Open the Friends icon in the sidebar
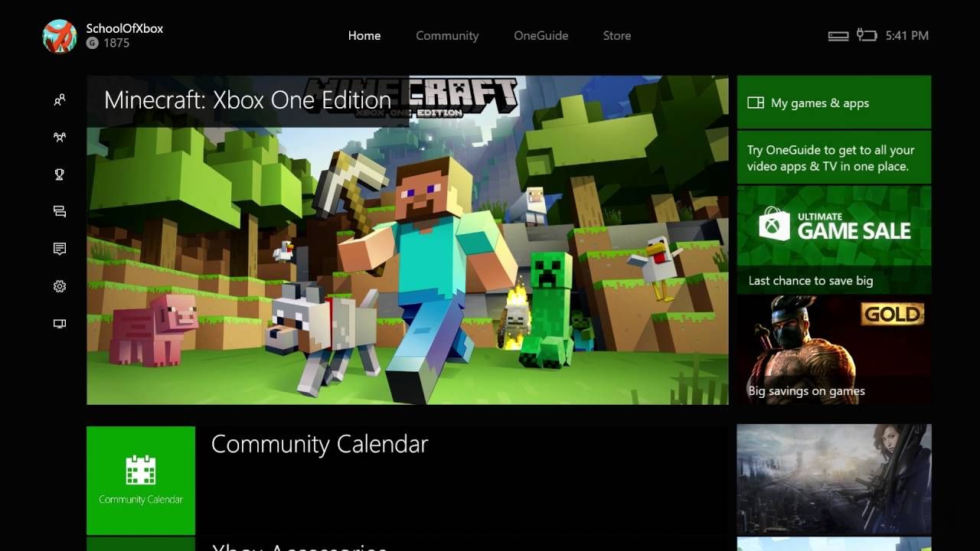Screen dimensions: 980x551 [x=60, y=100]
